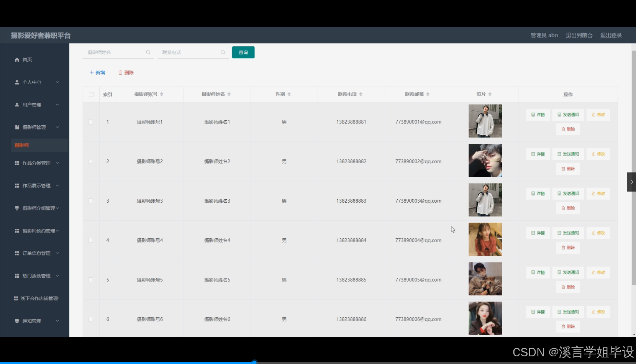The height and width of the screenshot is (364, 636).
Task: Expand the 订单信息管理 chevron
Action: pyautogui.click(x=57, y=253)
